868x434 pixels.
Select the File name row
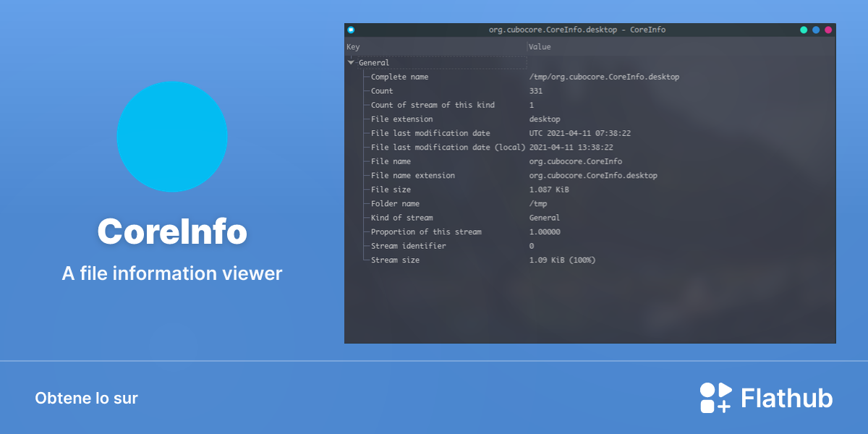[590, 161]
